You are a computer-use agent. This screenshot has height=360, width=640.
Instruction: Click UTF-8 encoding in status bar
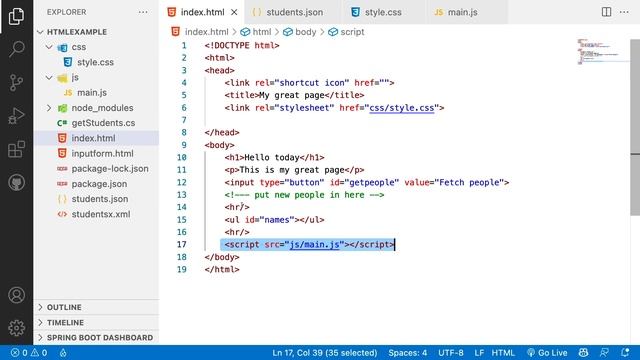pyautogui.click(x=451, y=353)
